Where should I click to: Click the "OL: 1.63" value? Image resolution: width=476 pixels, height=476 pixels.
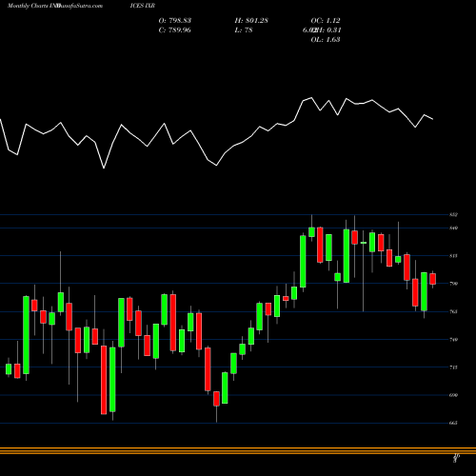326,40
